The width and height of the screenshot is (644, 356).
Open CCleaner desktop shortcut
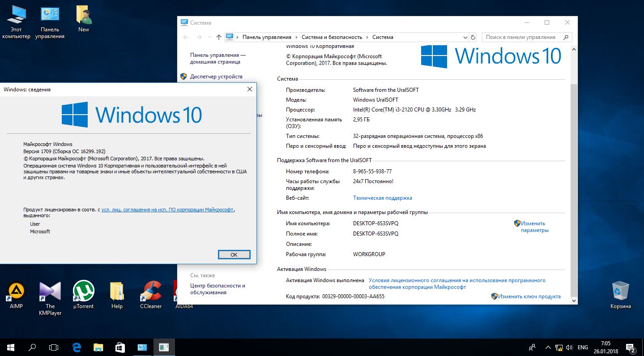coord(151,291)
